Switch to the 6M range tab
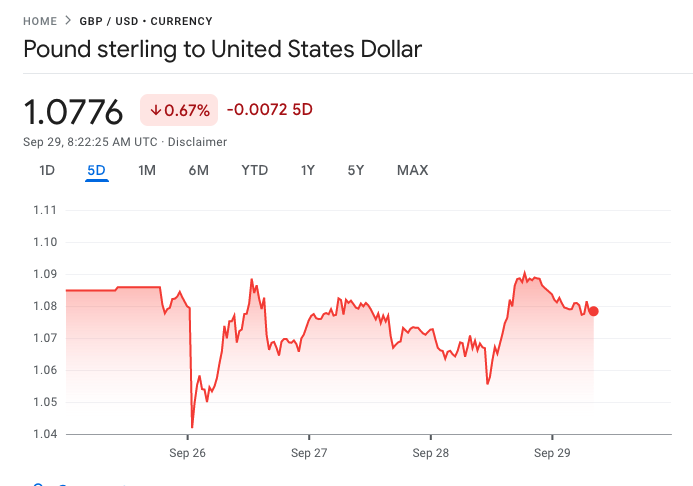Screen dimensions: 693x486 point(198,170)
